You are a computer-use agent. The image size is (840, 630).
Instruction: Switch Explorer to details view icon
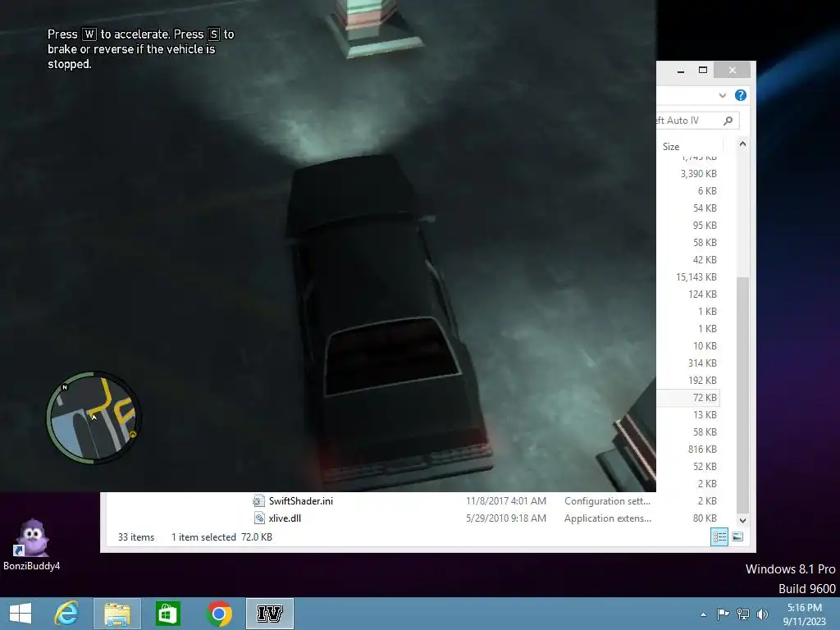coord(719,536)
